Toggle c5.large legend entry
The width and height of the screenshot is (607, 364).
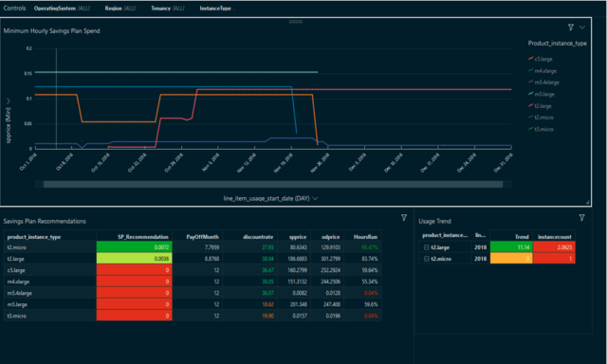[541, 59]
